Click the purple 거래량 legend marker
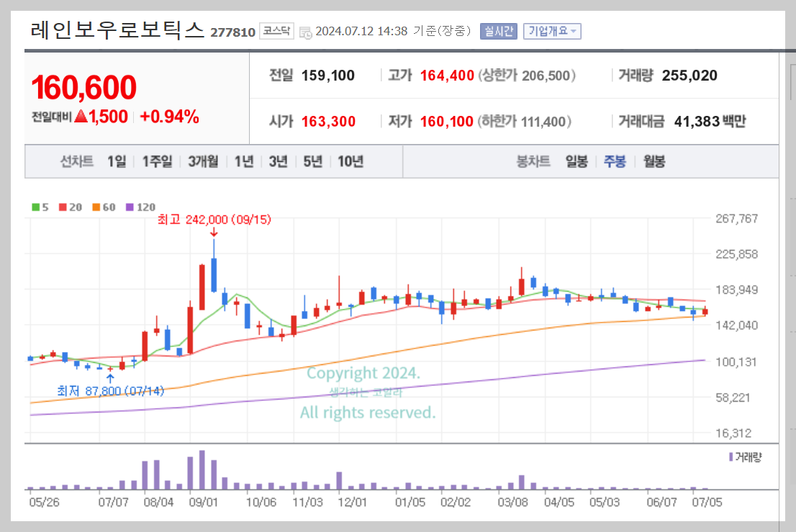796x532 pixels. [731, 457]
